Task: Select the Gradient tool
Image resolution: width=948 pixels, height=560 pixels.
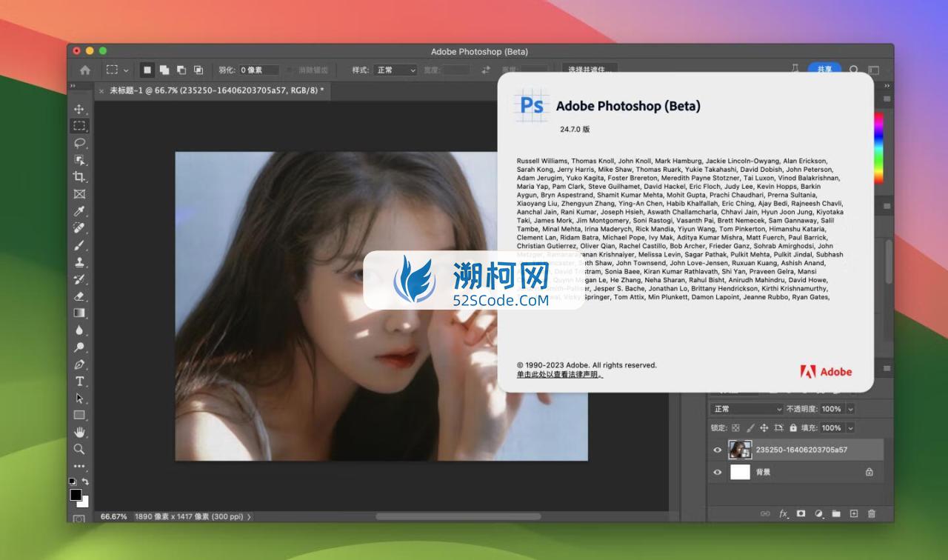Action: (x=79, y=313)
